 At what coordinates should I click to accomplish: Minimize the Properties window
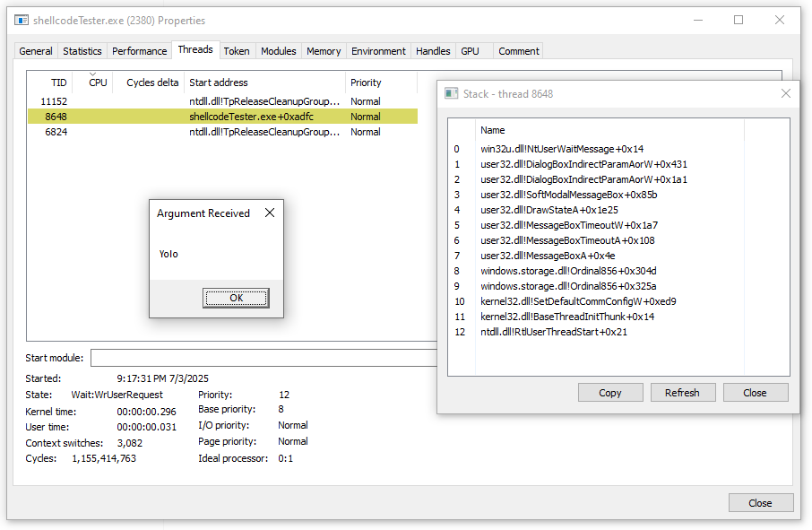tap(698, 21)
